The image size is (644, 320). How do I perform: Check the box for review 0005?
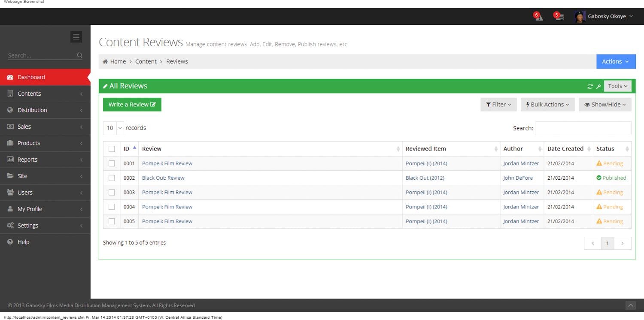tap(112, 221)
